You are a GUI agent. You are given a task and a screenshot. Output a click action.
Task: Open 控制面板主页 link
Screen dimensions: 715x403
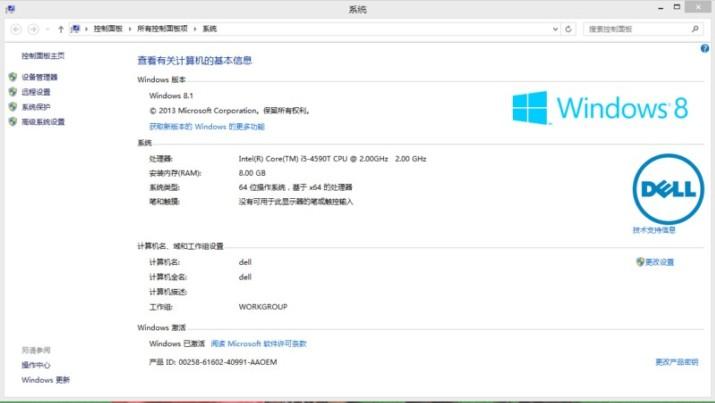(x=43, y=56)
